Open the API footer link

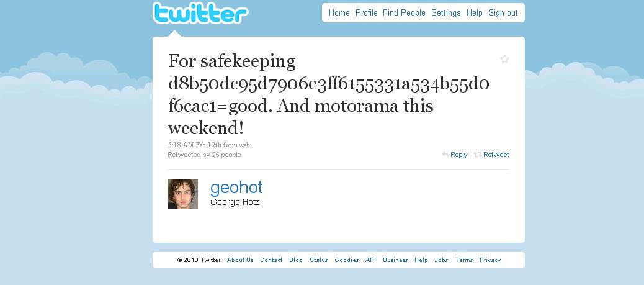pos(370,260)
